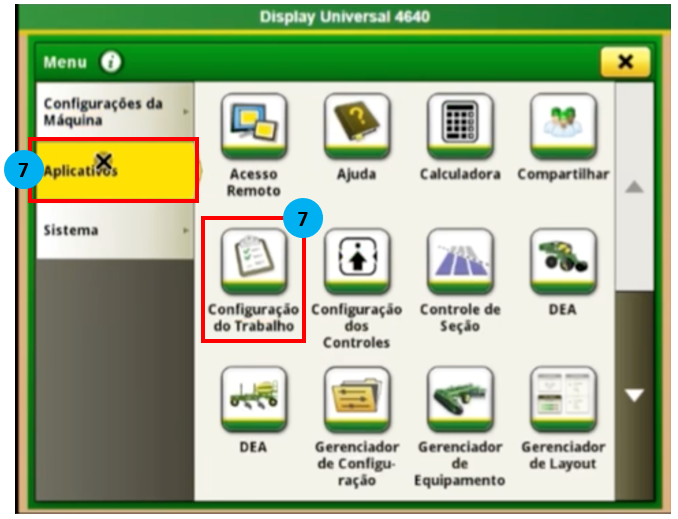Screen dimensions: 678x519
Task: Launch Gerenciador de Equipamento
Action: click(459, 398)
